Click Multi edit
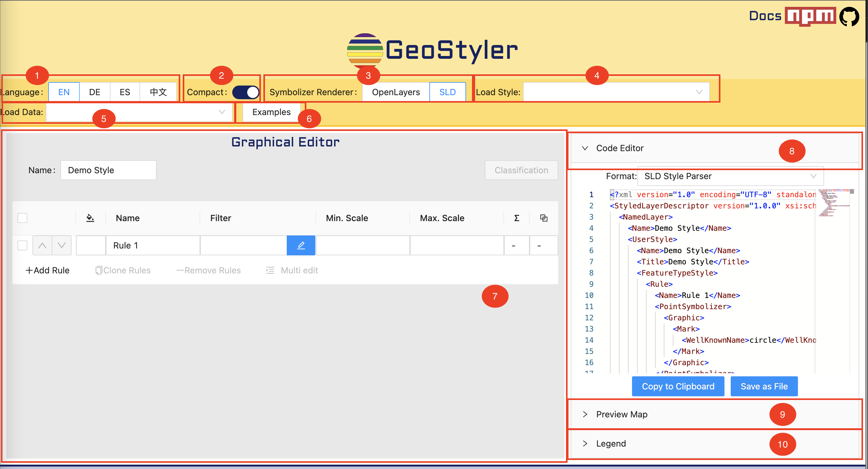 tap(292, 270)
